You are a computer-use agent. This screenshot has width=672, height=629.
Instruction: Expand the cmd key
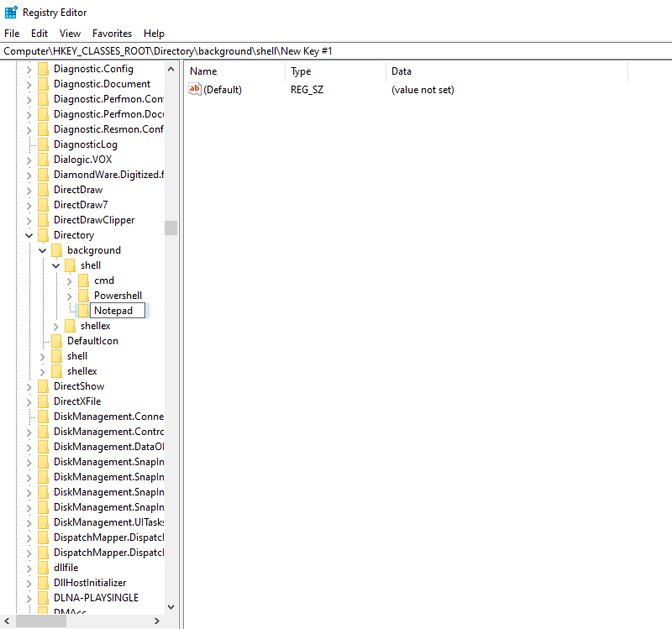pos(69,280)
